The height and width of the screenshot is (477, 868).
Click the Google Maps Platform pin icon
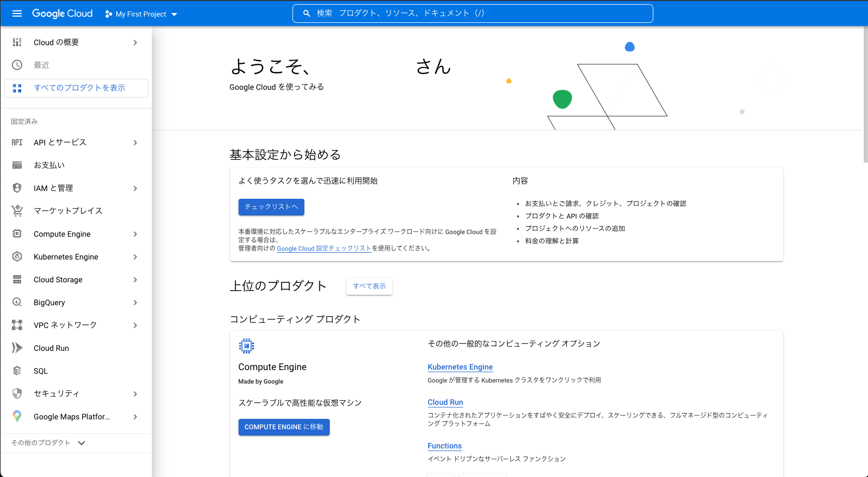pos(17,416)
